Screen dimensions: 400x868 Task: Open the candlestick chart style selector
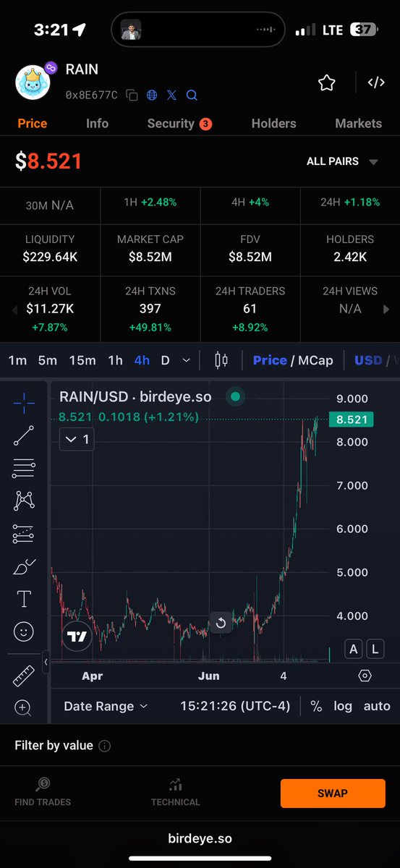point(221,360)
